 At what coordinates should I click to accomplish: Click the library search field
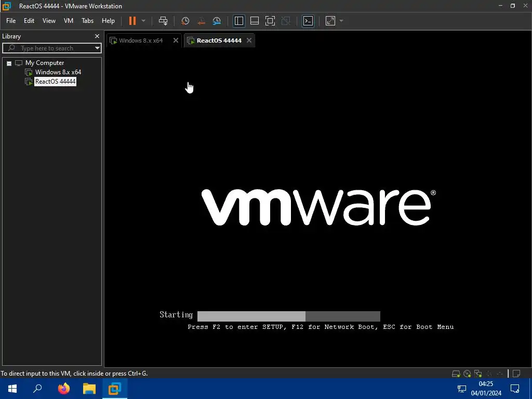coord(51,48)
